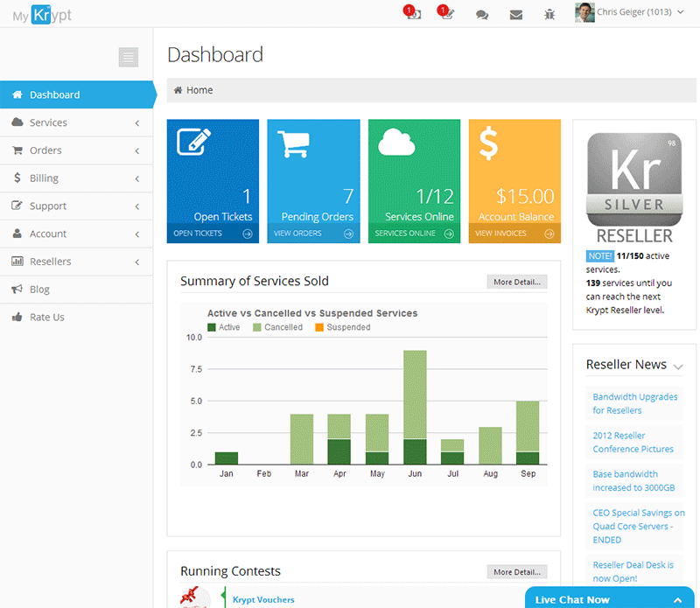Open the support tickets notification icon
Screen dimensions: 700x608
pyautogui.click(x=446, y=14)
